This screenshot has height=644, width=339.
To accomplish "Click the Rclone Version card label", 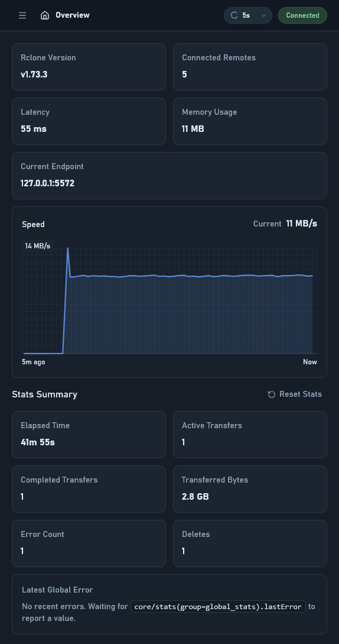I will 48,57.
